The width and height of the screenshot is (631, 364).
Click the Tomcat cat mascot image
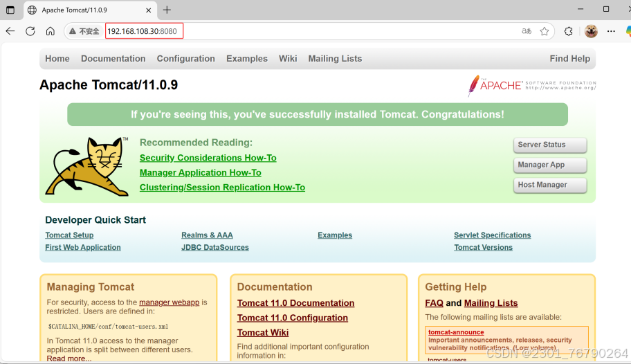click(x=86, y=166)
